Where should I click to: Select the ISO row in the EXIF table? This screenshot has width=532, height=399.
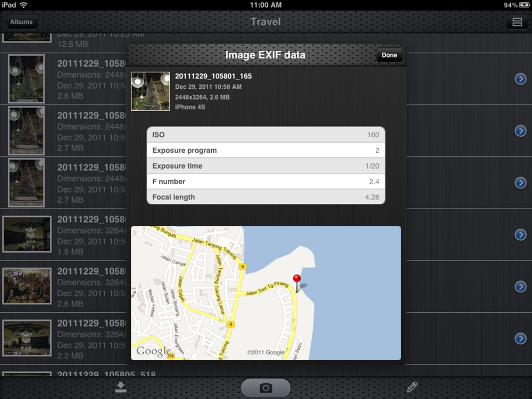coord(265,135)
